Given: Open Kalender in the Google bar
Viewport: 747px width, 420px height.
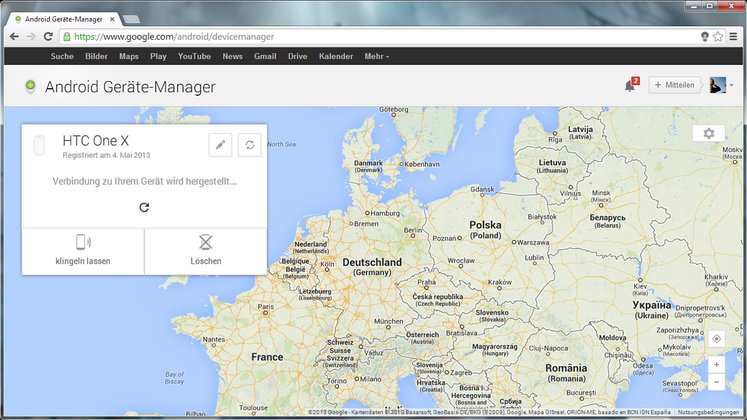Looking at the screenshot, I should point(336,56).
